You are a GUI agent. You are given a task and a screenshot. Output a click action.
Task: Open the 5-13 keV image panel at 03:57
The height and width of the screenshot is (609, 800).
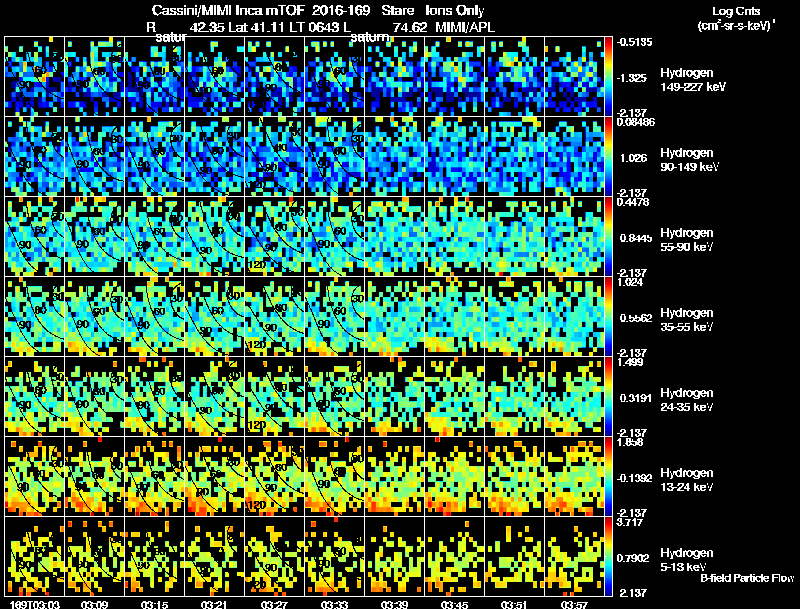574,556
